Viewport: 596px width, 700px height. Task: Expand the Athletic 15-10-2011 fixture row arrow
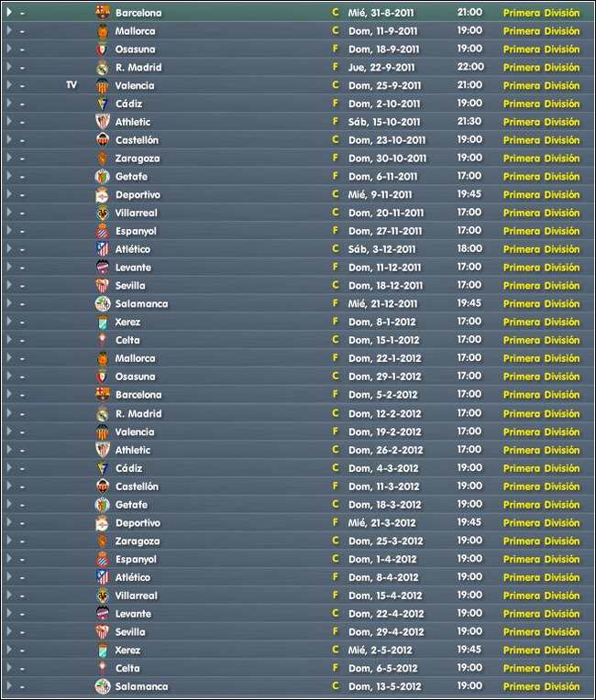9,122
